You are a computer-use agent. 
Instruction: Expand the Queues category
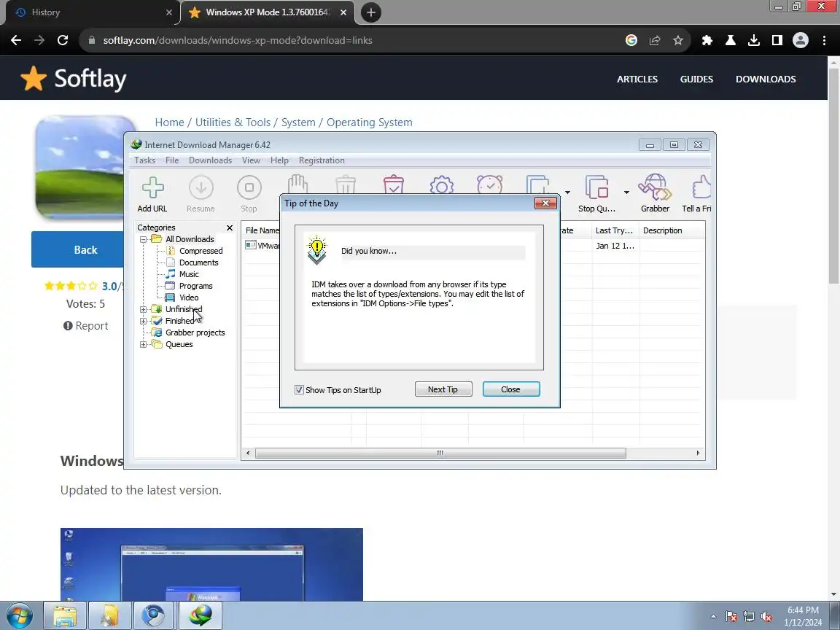click(x=143, y=344)
